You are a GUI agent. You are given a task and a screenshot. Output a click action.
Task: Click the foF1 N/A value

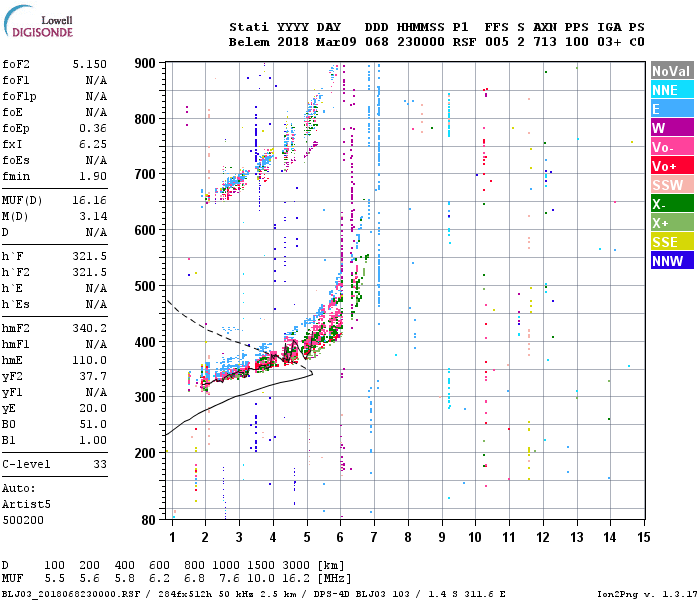[x=96, y=80]
